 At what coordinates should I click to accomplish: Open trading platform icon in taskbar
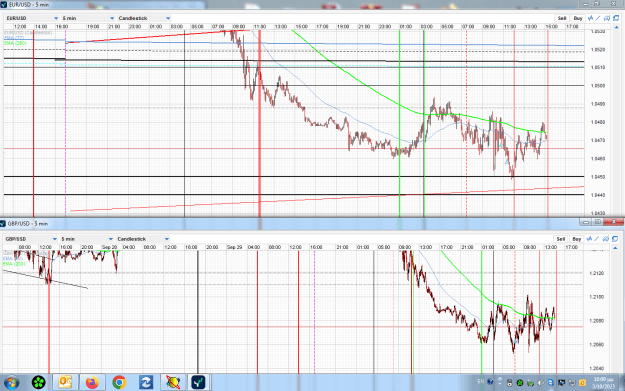click(x=199, y=383)
